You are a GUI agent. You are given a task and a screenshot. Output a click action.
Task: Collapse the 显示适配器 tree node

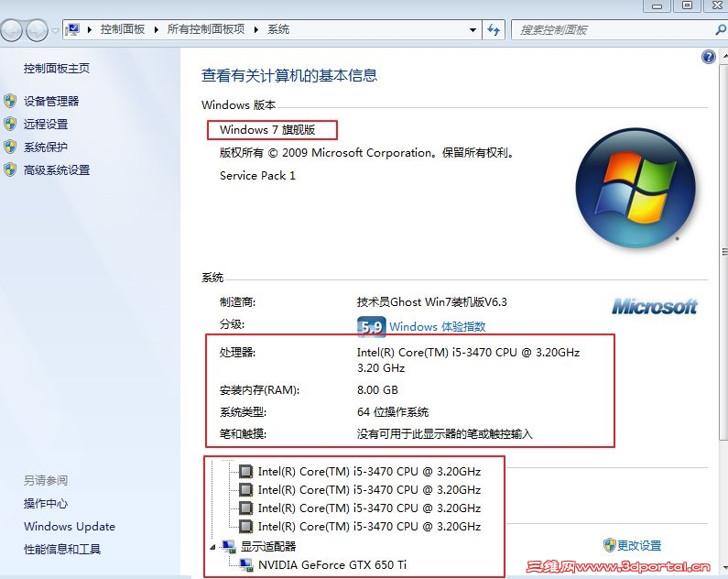coord(212,547)
